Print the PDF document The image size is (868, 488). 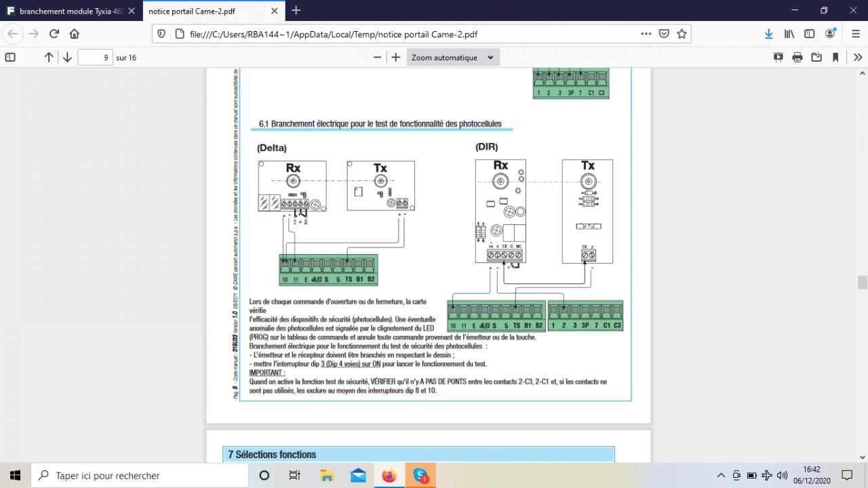[797, 58]
